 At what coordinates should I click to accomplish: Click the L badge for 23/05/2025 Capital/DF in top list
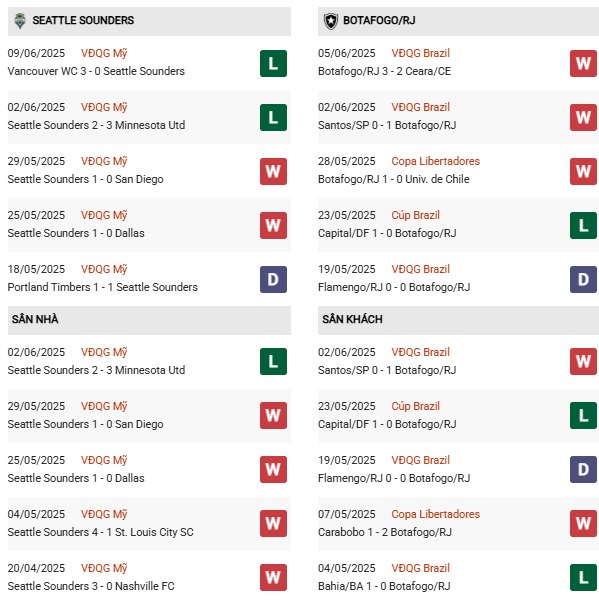pos(584,225)
